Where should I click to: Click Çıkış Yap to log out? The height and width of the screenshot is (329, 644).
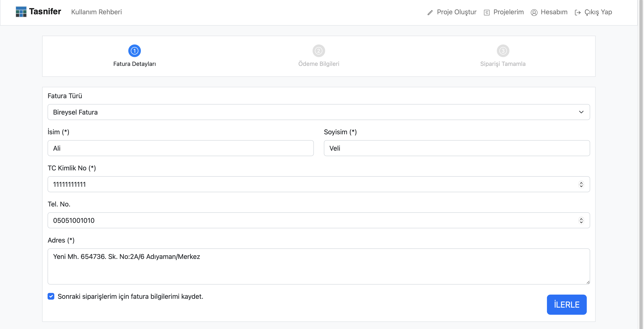coord(598,12)
